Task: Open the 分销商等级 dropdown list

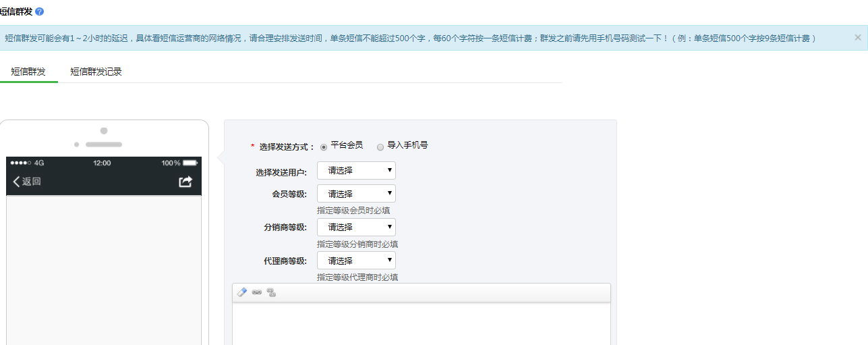Action: click(x=356, y=228)
